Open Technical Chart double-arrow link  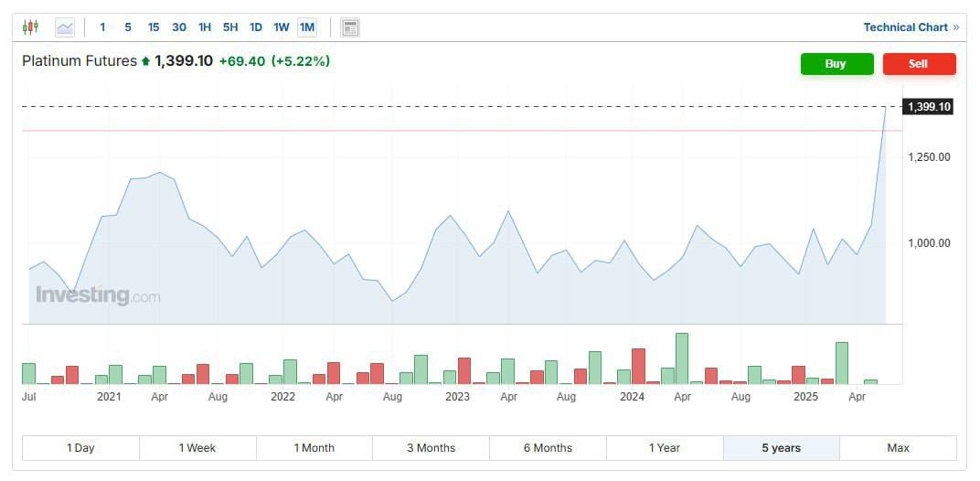(x=955, y=27)
